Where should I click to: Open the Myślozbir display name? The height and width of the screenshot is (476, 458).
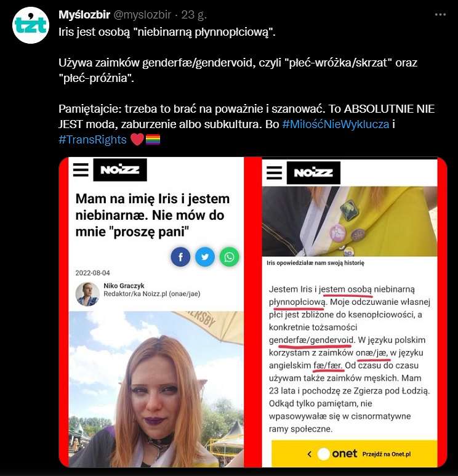point(84,15)
